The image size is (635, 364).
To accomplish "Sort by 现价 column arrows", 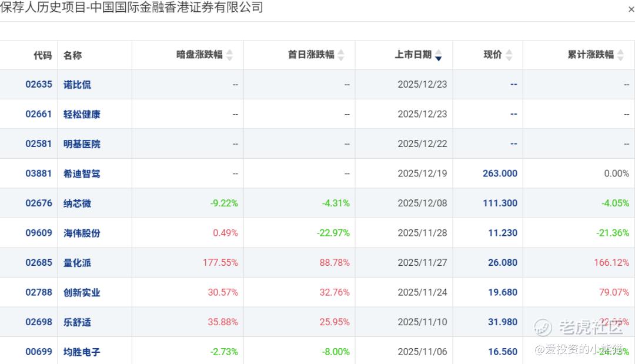I will tap(509, 55).
